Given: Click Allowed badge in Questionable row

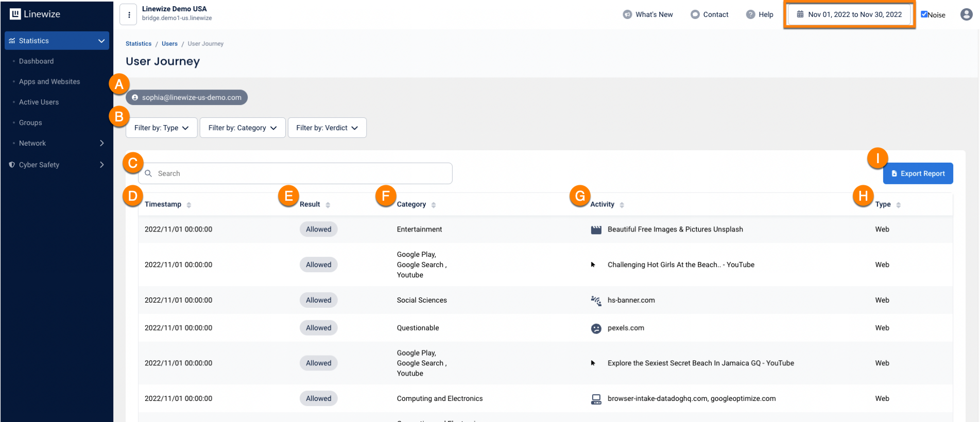Looking at the screenshot, I should tap(319, 328).
